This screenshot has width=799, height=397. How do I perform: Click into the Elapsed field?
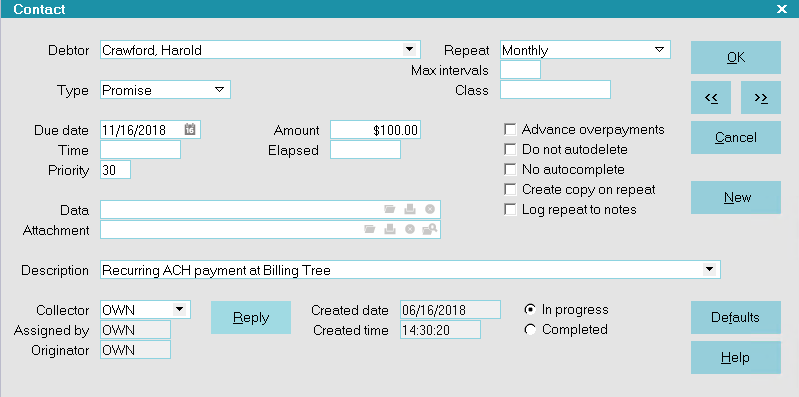365,150
